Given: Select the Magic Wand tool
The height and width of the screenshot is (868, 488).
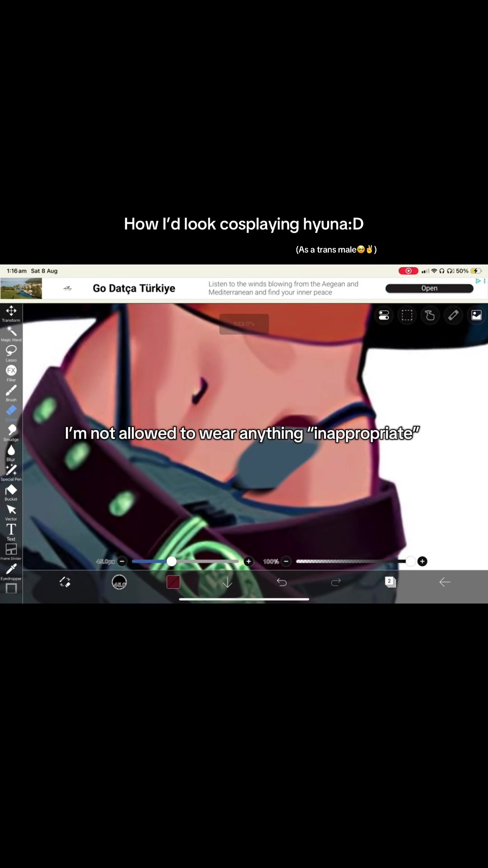Looking at the screenshot, I should coord(11,333).
